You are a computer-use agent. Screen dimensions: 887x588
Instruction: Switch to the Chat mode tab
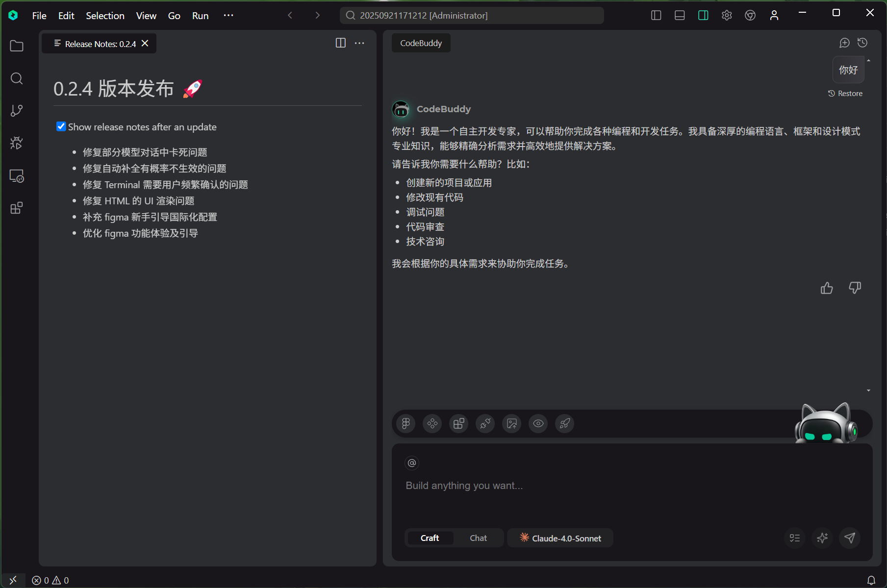click(478, 538)
